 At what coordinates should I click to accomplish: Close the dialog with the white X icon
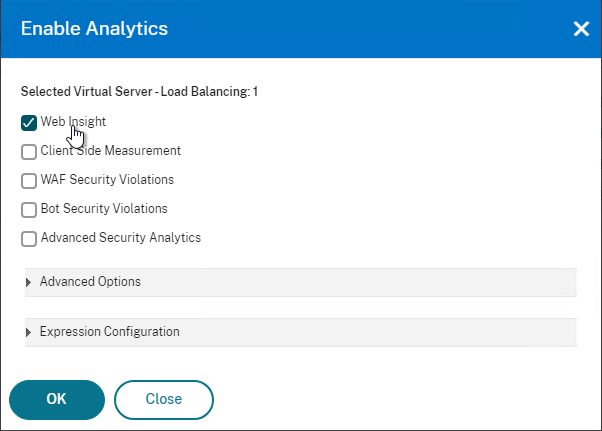click(x=581, y=29)
